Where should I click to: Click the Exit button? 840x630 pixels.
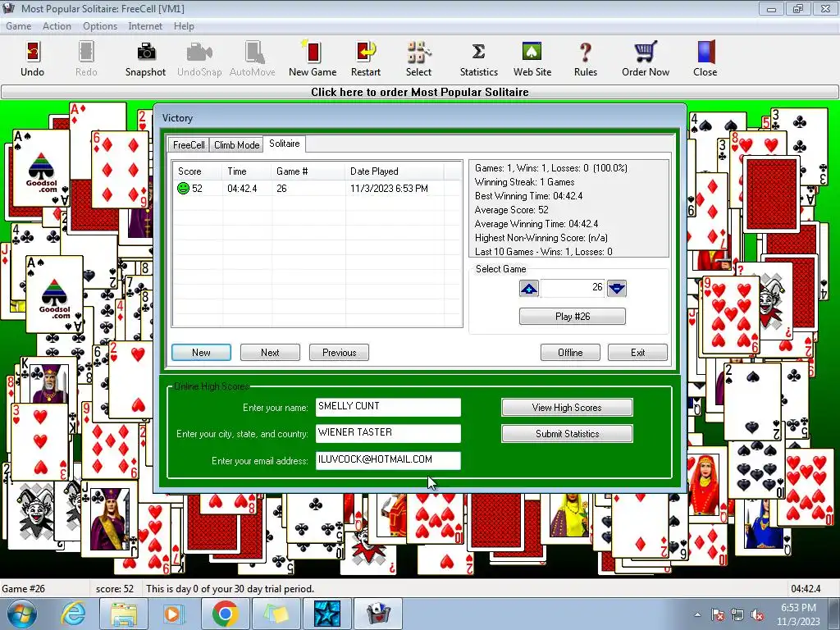[637, 353]
